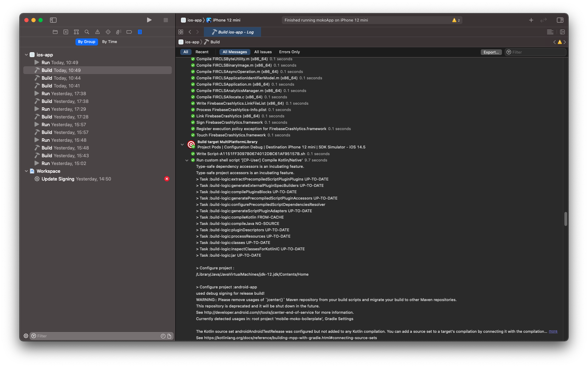Select Build Today, 10:44 report

(x=97, y=78)
